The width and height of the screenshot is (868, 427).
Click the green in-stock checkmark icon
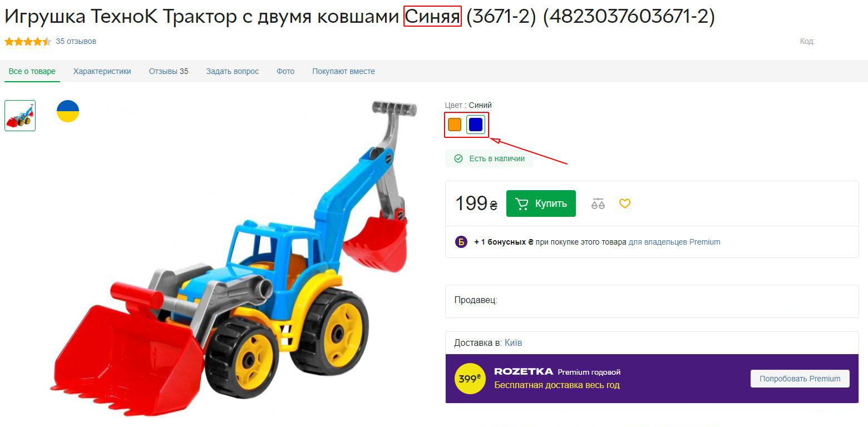click(458, 158)
